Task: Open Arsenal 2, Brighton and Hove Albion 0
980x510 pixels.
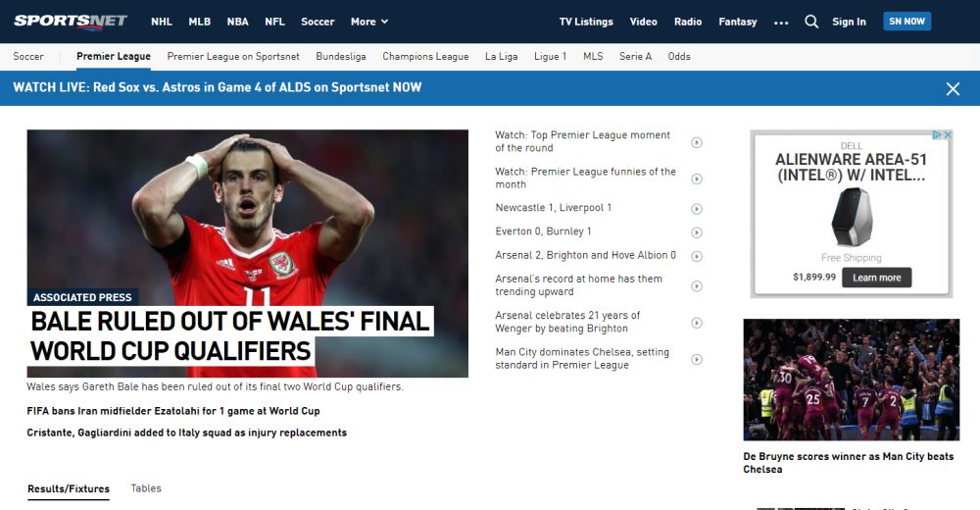Action: (x=586, y=255)
